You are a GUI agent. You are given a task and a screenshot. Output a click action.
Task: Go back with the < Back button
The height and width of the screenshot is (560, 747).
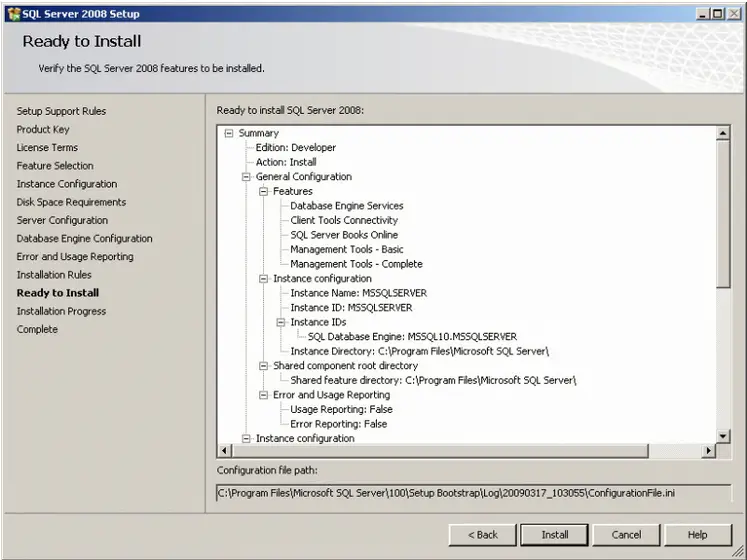(483, 535)
